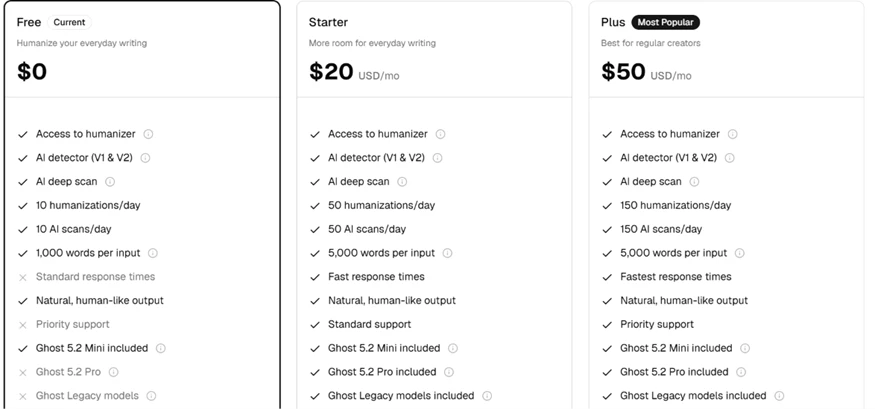Viewport: 875px width, 409px height.
Task: Open info icon for Plus Ghost 5.2 Mini included
Action: [745, 348]
